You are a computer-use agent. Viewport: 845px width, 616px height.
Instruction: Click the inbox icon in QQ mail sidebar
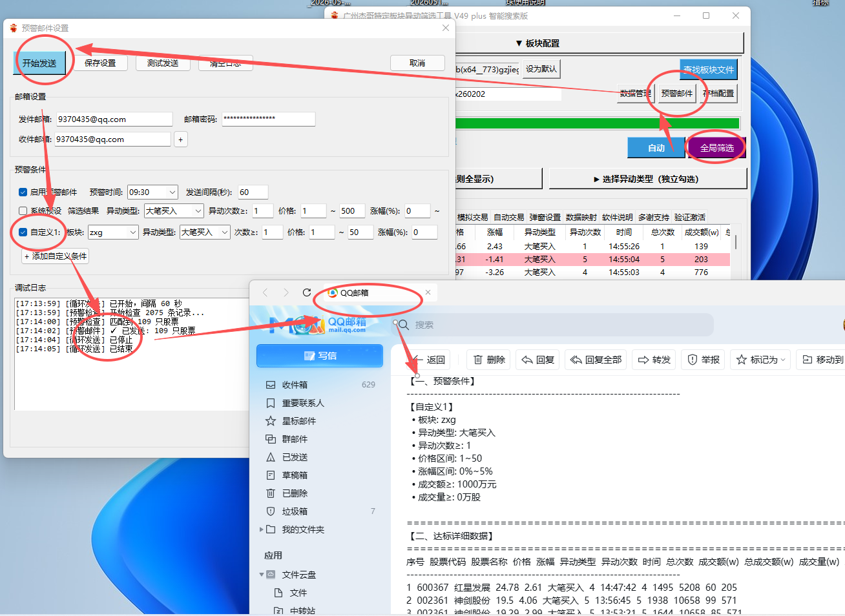[x=271, y=385]
